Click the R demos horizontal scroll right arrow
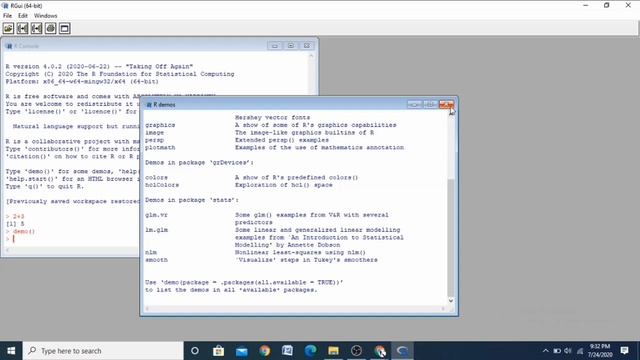Image resolution: width=640 pixels, height=360 pixels. tap(443, 309)
